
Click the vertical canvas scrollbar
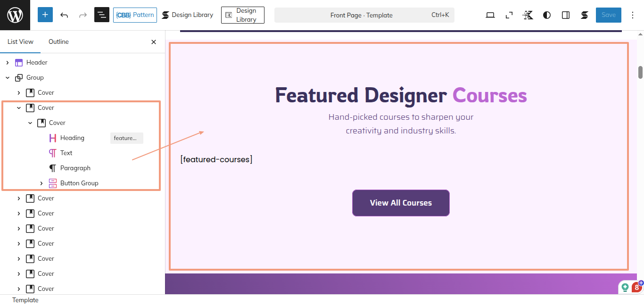point(640,72)
